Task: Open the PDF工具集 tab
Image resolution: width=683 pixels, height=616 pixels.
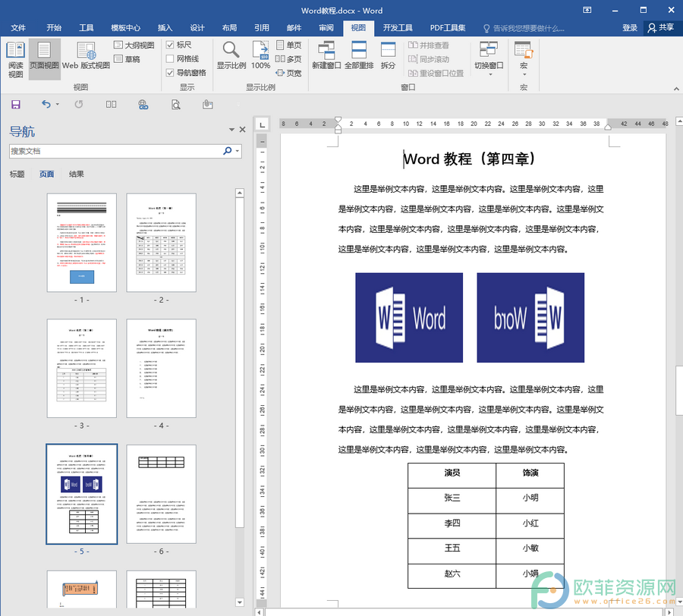Action: 448,28
